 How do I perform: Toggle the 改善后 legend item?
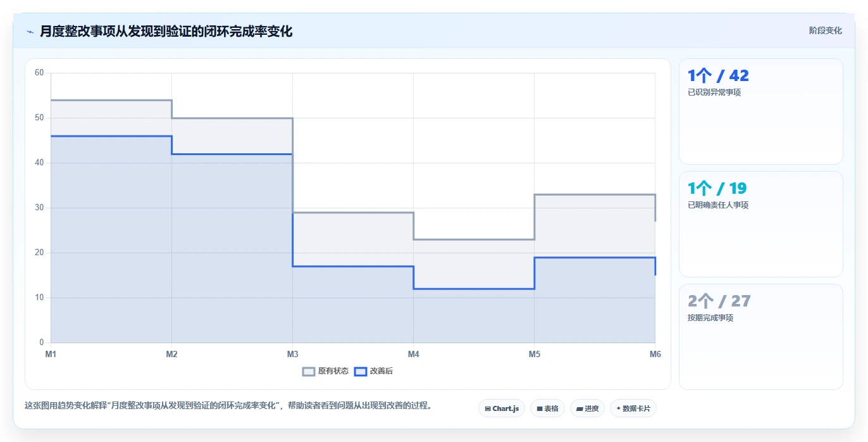click(x=373, y=371)
